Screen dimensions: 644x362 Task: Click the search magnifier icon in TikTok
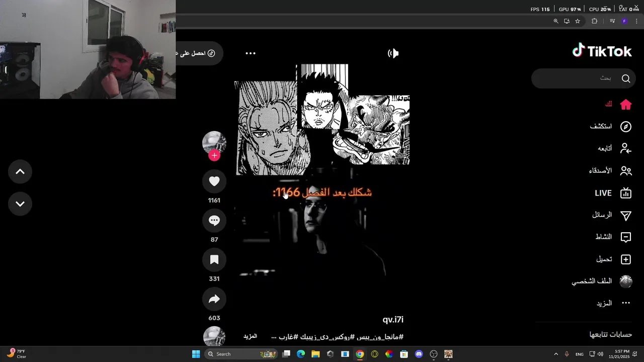[626, 78]
